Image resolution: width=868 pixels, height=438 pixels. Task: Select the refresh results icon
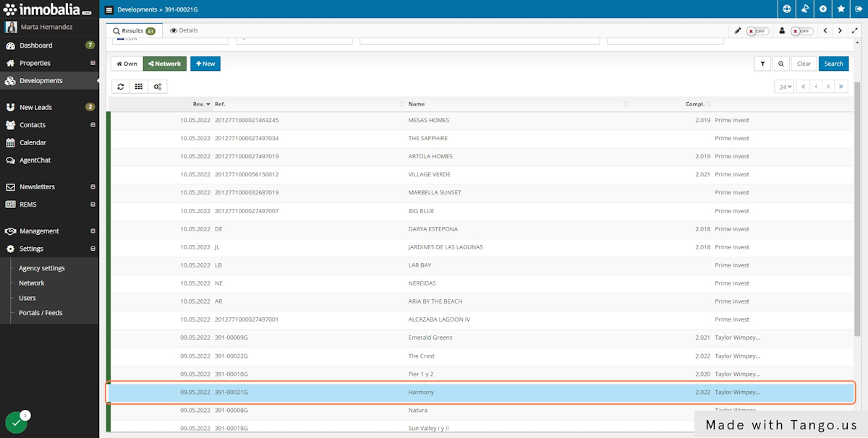120,86
